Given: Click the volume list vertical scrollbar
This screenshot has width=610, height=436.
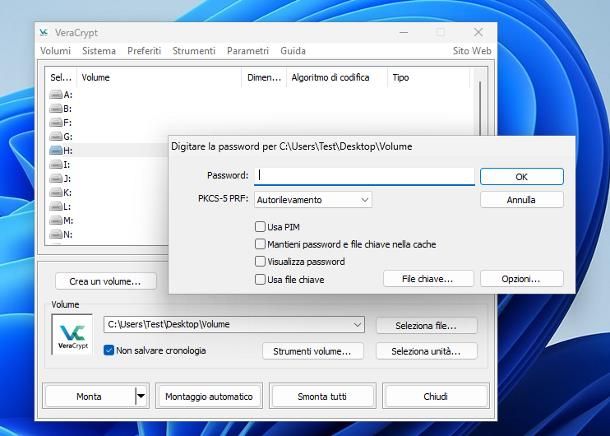Looking at the screenshot, I should pos(480,109).
